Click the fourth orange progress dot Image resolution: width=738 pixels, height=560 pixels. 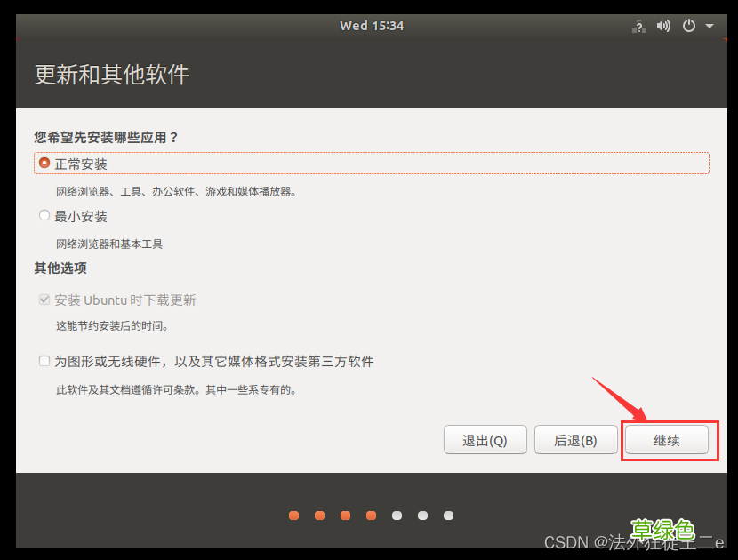click(371, 515)
